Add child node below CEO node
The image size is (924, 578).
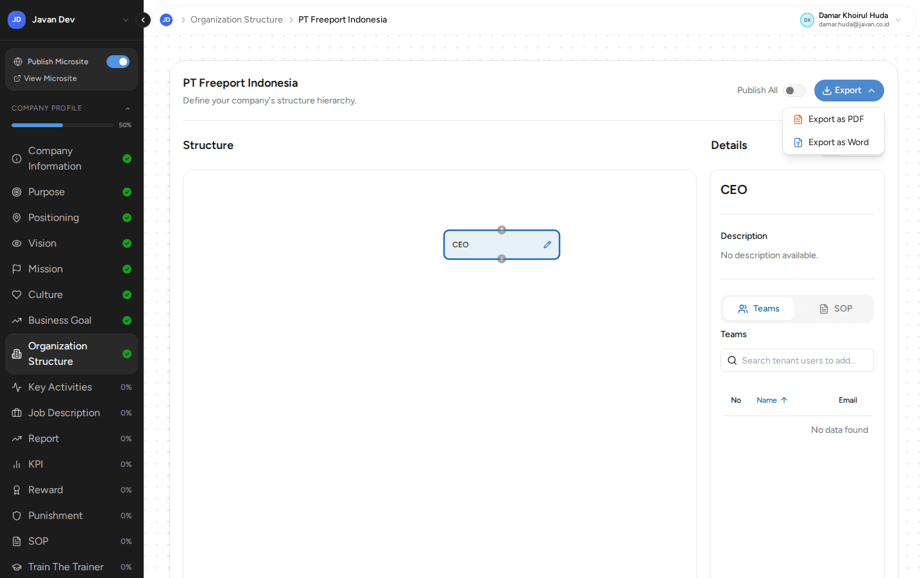click(502, 259)
